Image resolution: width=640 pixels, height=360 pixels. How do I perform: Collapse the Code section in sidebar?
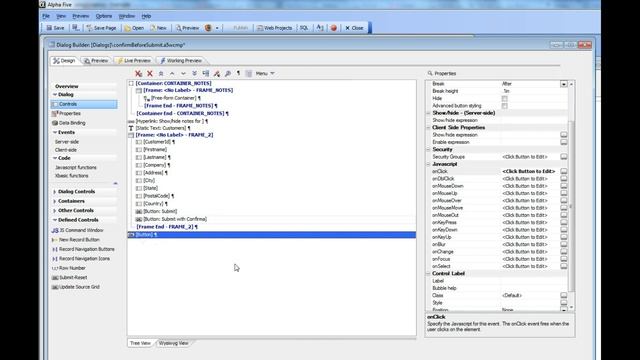coord(55,158)
